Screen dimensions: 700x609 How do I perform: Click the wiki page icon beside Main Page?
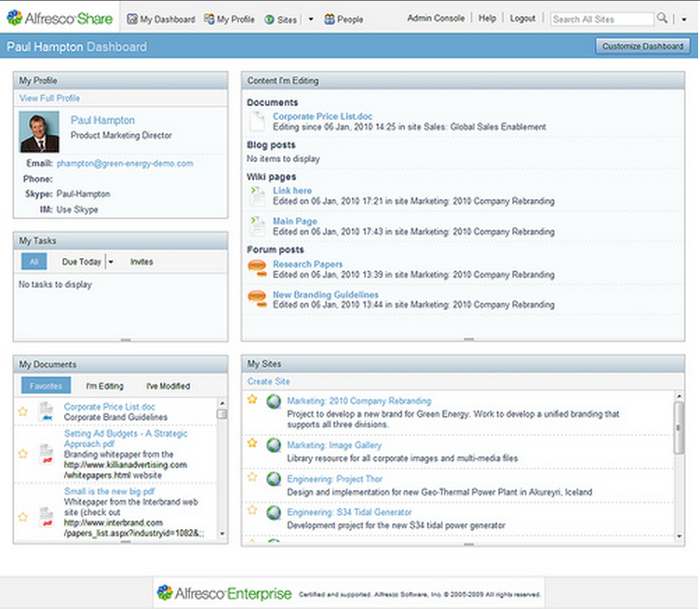click(257, 225)
